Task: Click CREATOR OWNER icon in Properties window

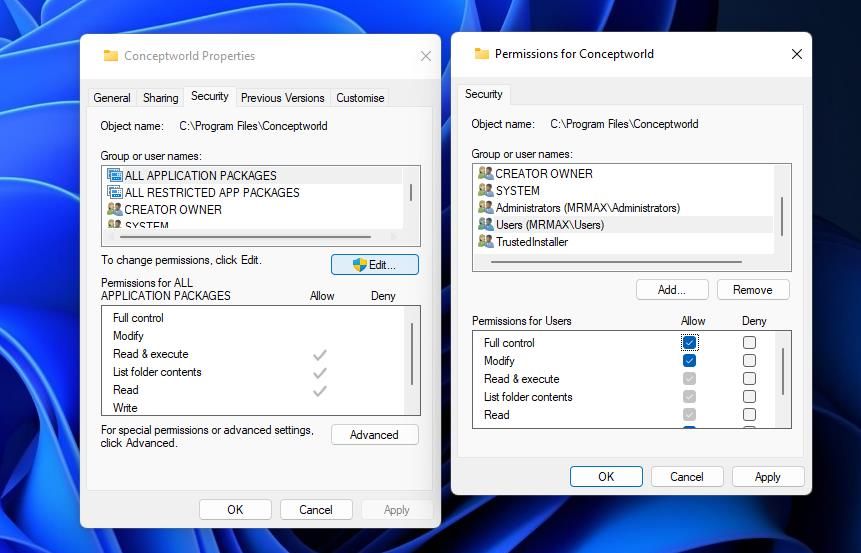Action: coord(115,209)
